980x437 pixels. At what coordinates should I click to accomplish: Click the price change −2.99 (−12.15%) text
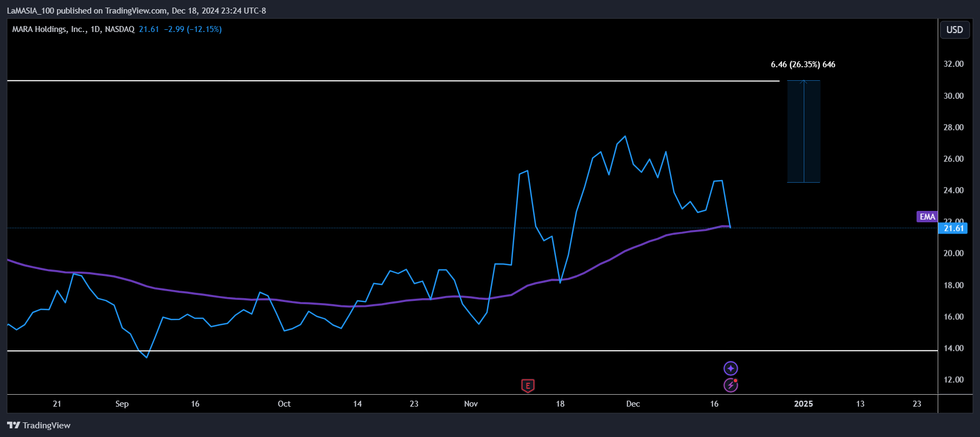click(193, 29)
